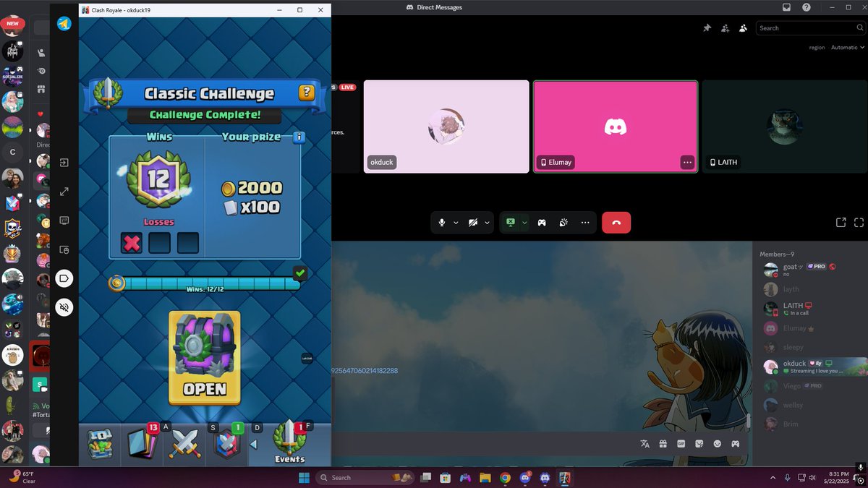Screen dimensions: 868x488
Task: Open okduck in the members list
Action: click(x=810, y=367)
